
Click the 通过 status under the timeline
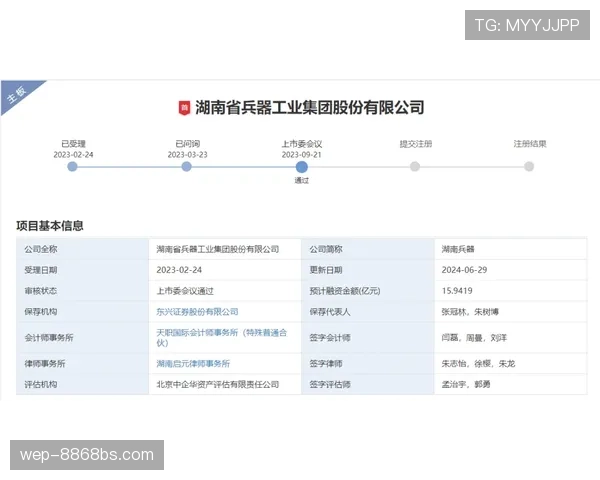[302, 180]
